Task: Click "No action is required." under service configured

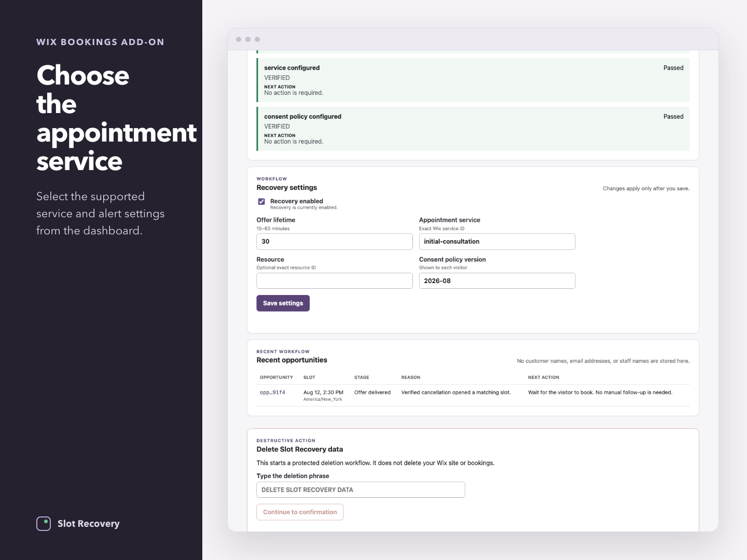Action: tap(294, 93)
